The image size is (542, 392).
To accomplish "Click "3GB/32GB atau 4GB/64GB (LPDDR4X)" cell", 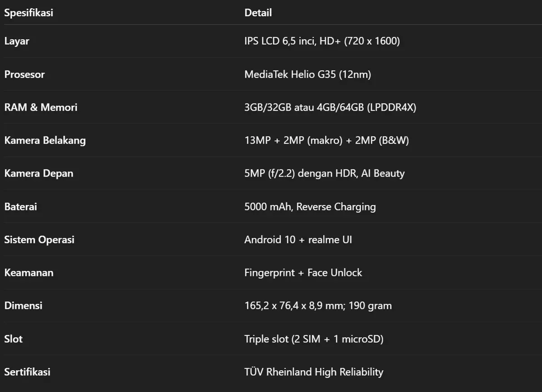I will (330, 107).
